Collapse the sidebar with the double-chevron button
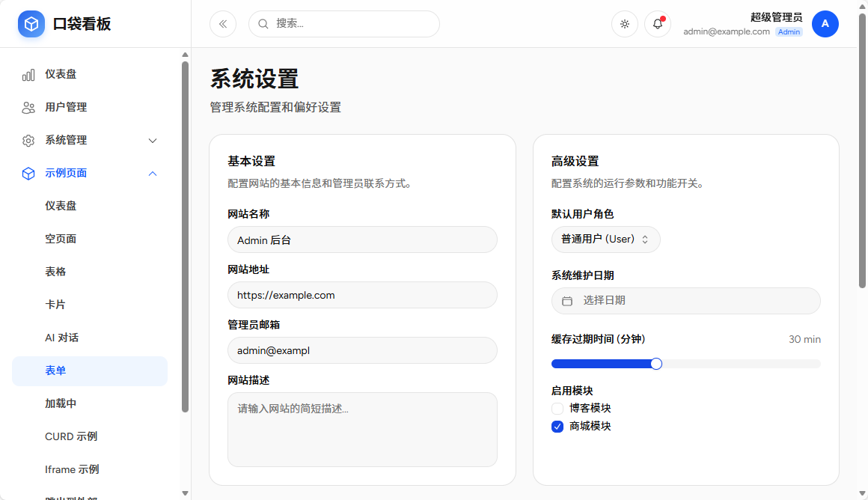 coord(222,23)
